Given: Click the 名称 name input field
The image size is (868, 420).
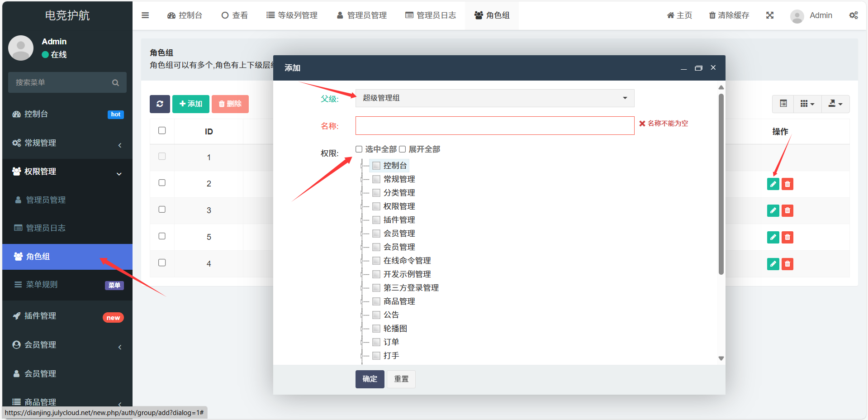Looking at the screenshot, I should point(494,126).
